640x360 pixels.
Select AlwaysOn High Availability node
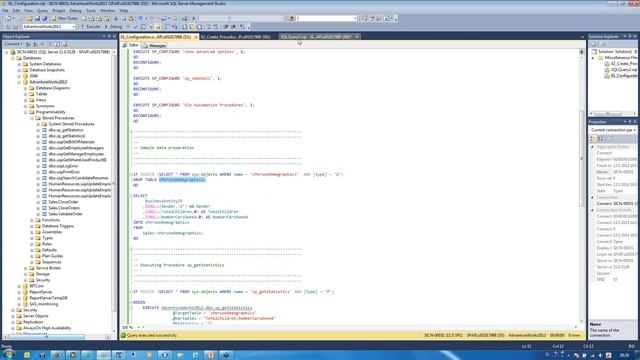point(47,328)
